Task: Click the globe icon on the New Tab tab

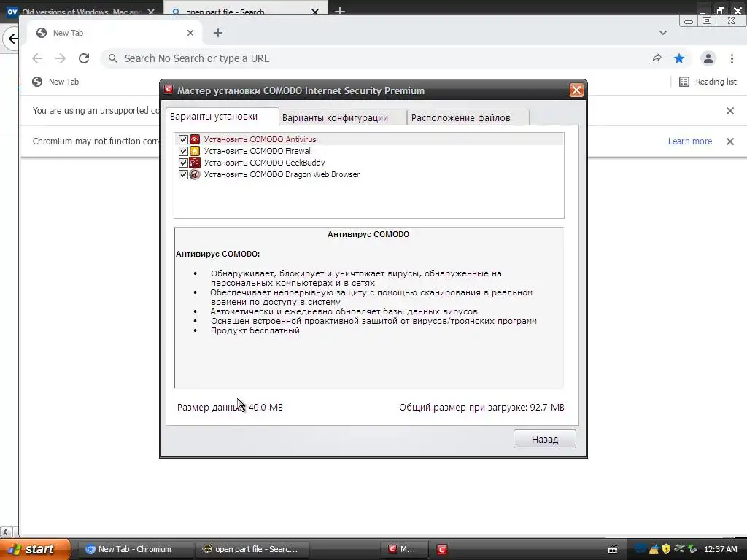Action: (42, 33)
